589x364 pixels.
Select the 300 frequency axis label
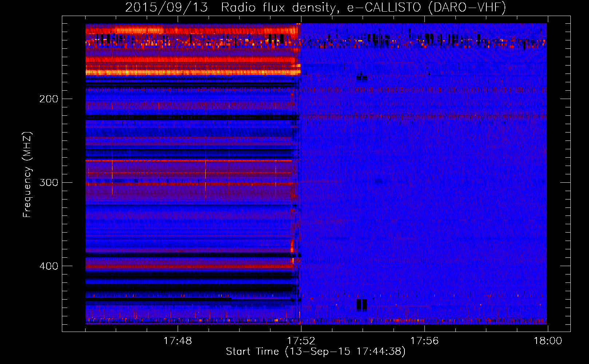pos(49,182)
